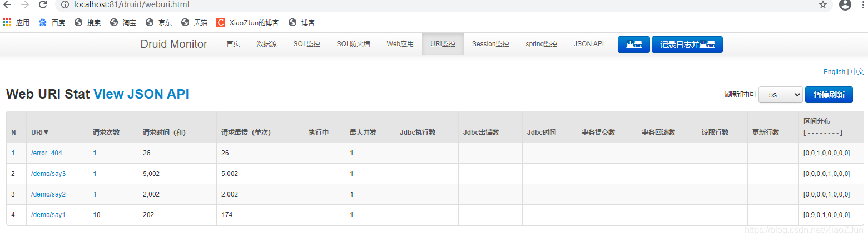
Task: Open the /error_404 URI link
Action: [x=47, y=153]
